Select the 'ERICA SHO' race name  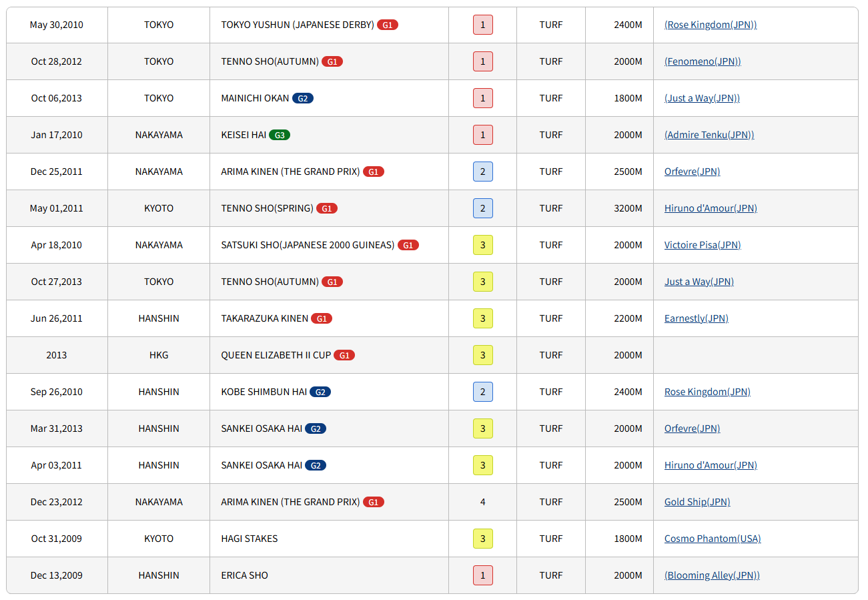244,575
